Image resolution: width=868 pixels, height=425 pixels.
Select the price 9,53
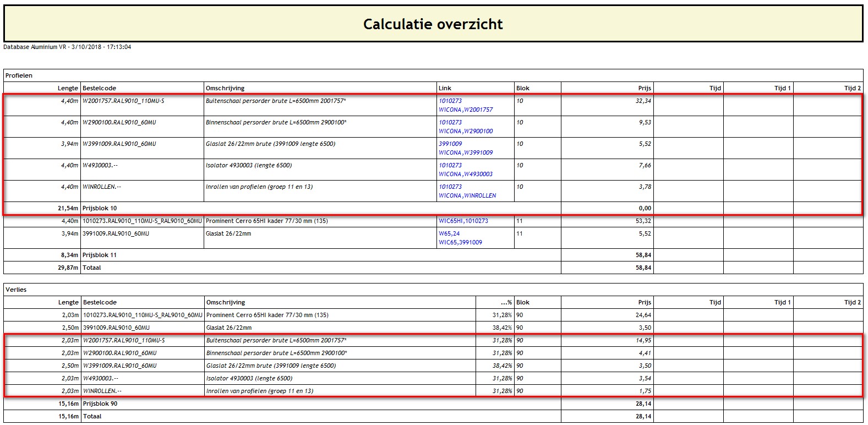click(x=645, y=122)
